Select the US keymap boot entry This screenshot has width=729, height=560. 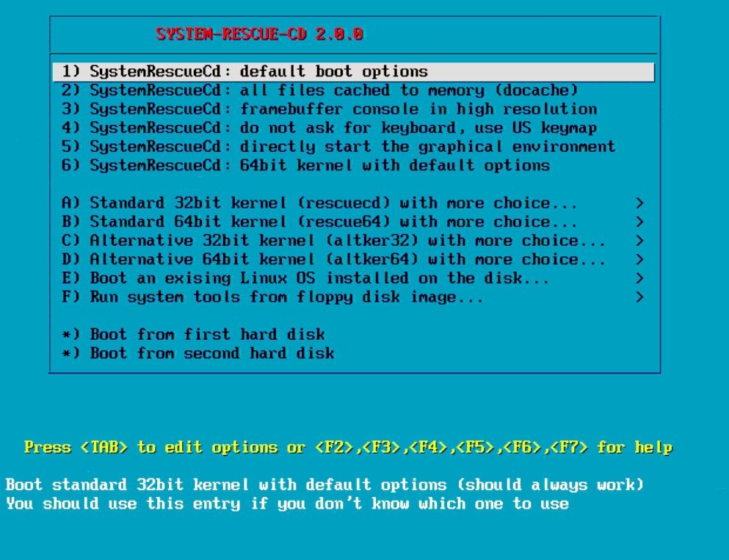(x=353, y=128)
